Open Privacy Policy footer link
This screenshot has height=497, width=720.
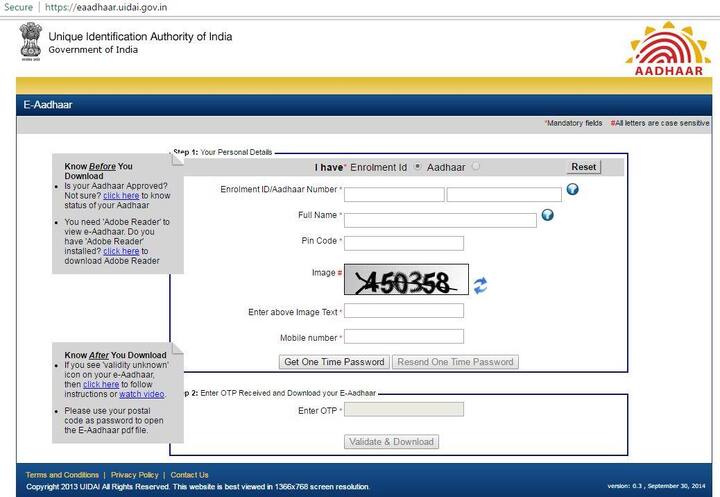[x=135, y=475]
